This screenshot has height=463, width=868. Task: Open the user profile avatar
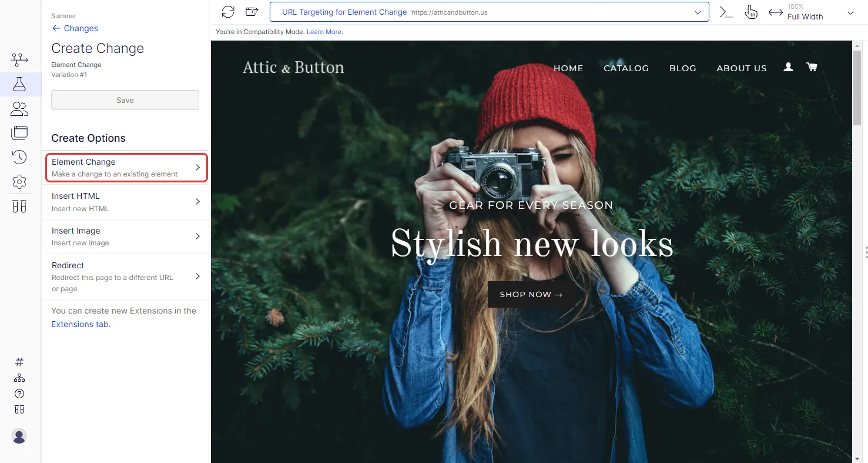(x=19, y=436)
